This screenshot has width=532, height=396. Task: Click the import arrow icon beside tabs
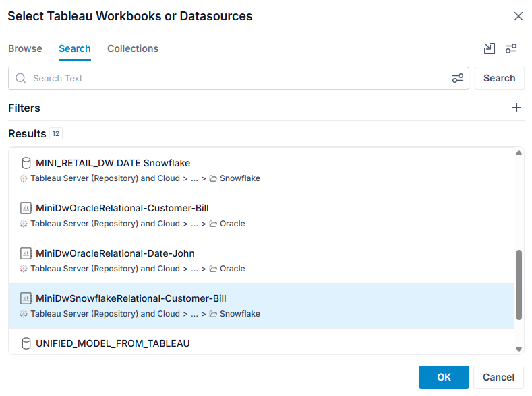[x=490, y=48]
